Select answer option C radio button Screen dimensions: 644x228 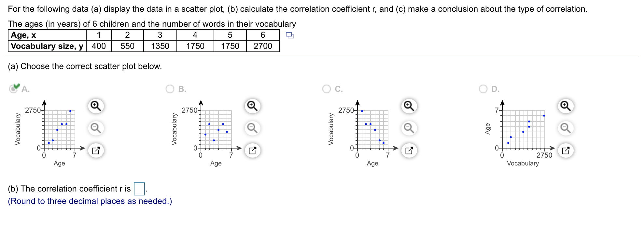click(x=327, y=89)
